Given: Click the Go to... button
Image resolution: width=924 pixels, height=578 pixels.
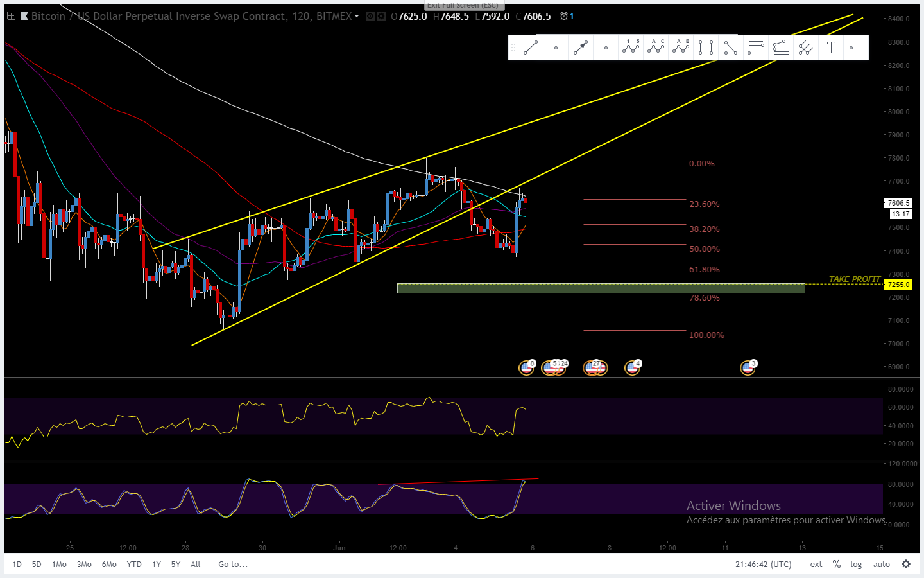Looking at the screenshot, I should pyautogui.click(x=232, y=564).
